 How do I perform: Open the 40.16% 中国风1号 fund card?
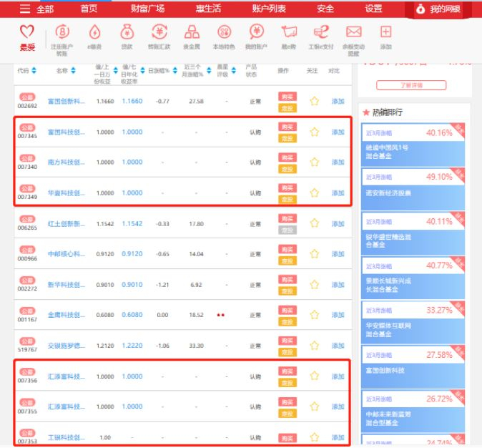[413, 145]
